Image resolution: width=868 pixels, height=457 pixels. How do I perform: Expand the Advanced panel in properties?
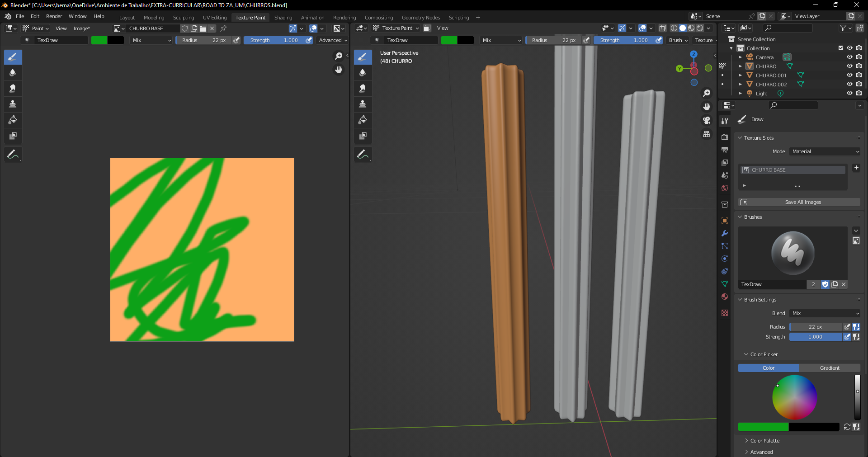click(x=761, y=452)
